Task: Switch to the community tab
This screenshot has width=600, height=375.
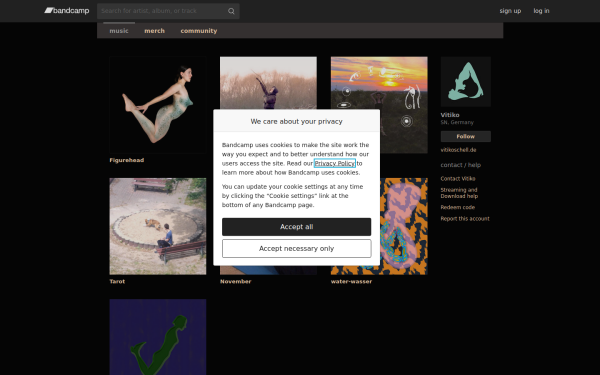Action: 199,31
